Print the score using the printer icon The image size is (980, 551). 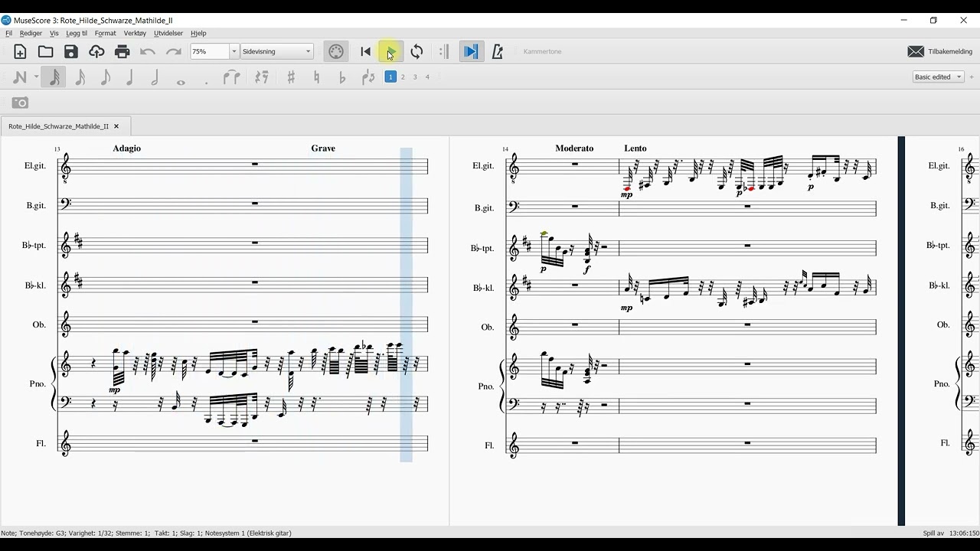122,52
